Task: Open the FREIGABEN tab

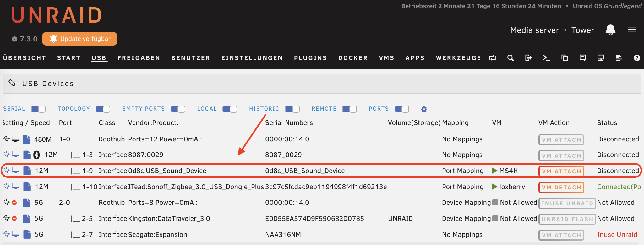Action: (x=139, y=58)
